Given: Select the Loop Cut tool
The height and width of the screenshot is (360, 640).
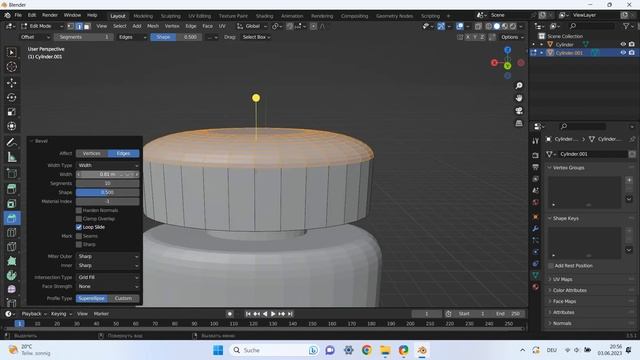Looking at the screenshot, I should 11,233.
